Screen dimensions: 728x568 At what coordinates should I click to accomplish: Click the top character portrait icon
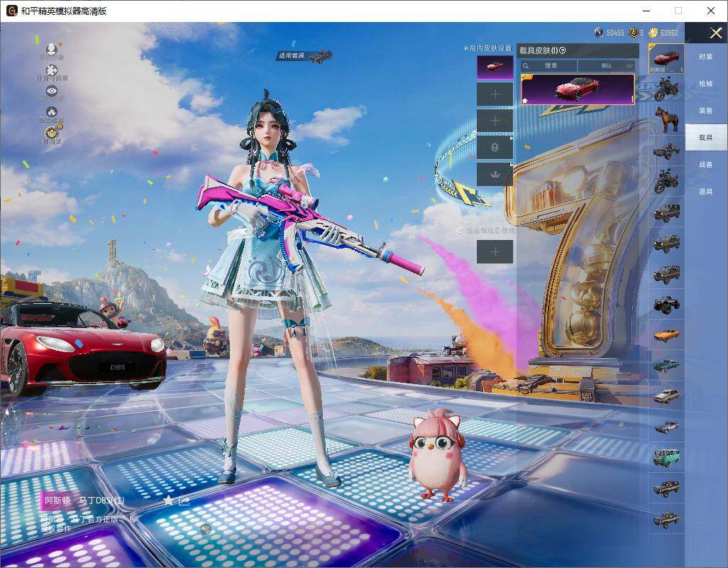click(x=52, y=48)
